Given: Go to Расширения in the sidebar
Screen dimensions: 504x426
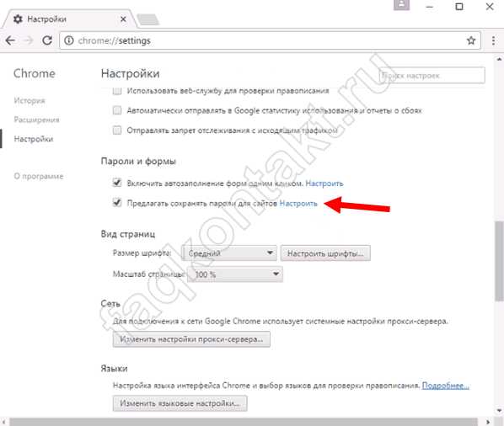Looking at the screenshot, I should pos(36,120).
